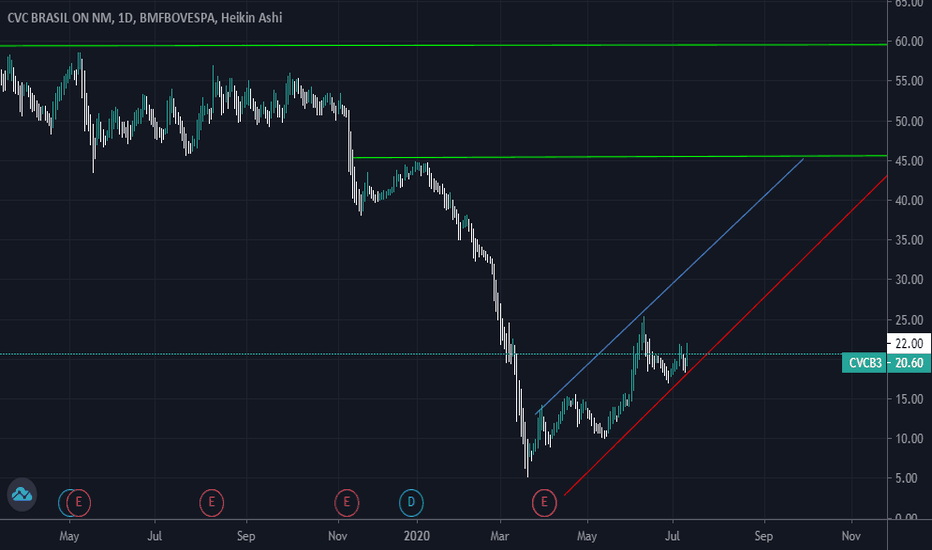932x550 pixels.
Task: Click the 45.00 price axis label
Action: (x=909, y=161)
